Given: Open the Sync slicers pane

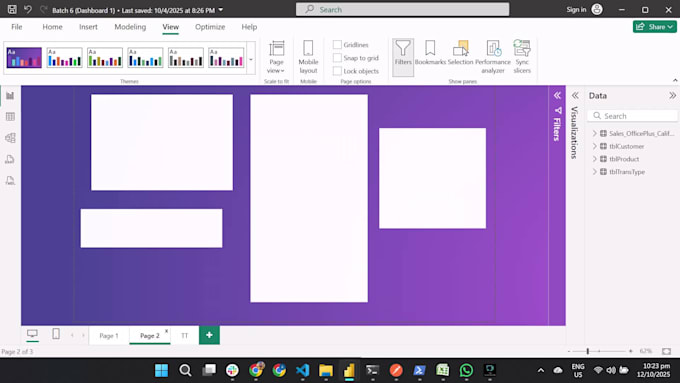Looking at the screenshot, I should coord(522,57).
